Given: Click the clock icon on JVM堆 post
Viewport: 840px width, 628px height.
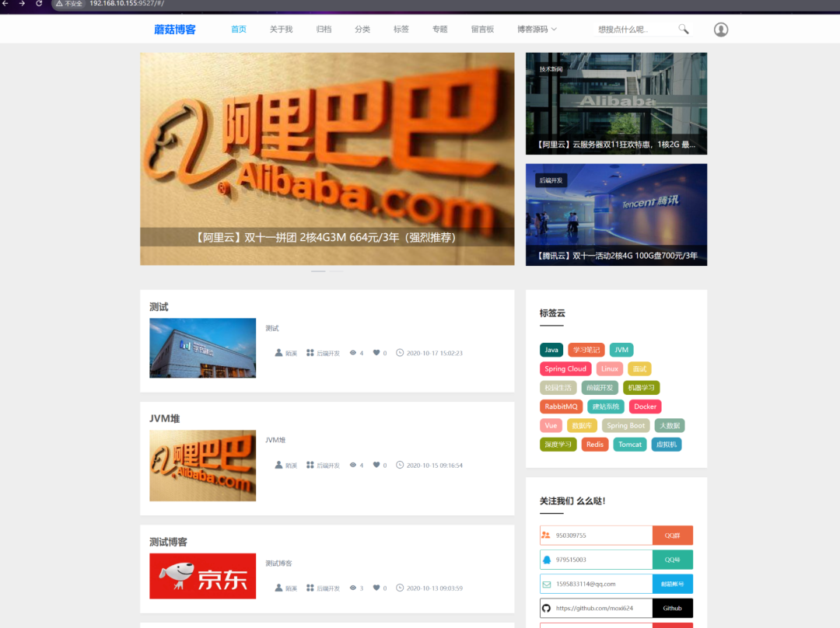Looking at the screenshot, I should pos(400,465).
